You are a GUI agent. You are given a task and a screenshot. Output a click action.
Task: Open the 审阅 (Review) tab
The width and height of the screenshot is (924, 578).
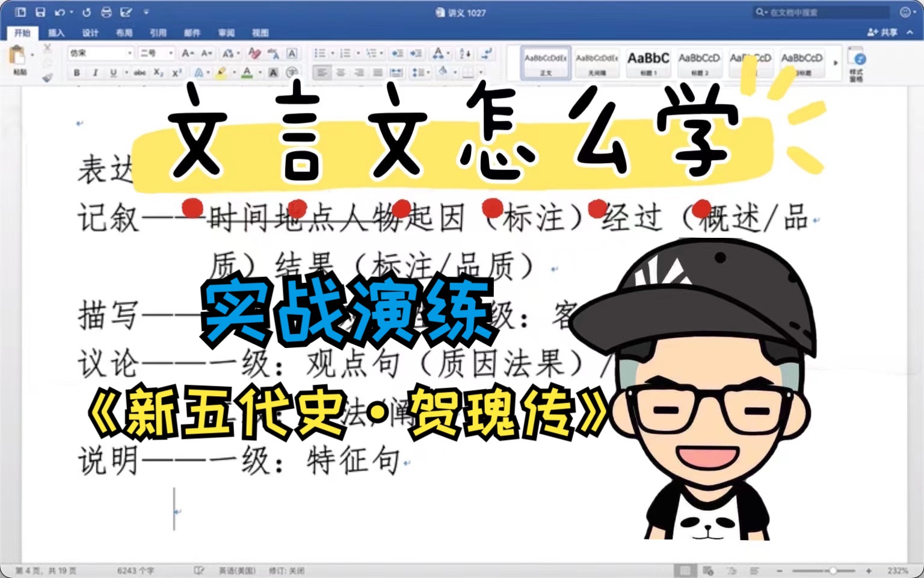[x=226, y=33]
